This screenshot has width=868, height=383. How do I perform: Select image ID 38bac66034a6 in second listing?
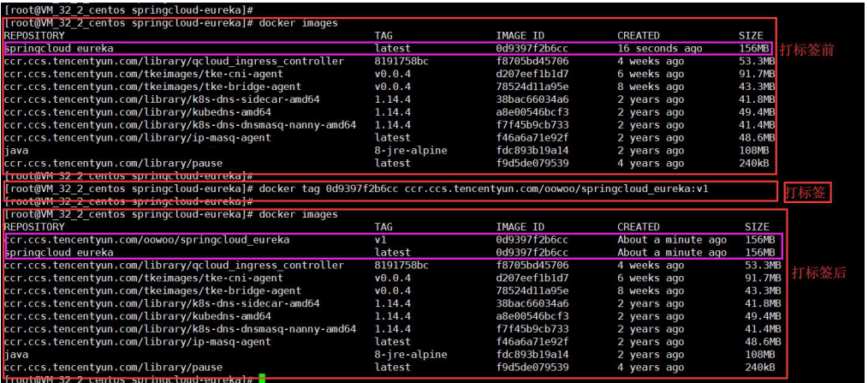532,303
